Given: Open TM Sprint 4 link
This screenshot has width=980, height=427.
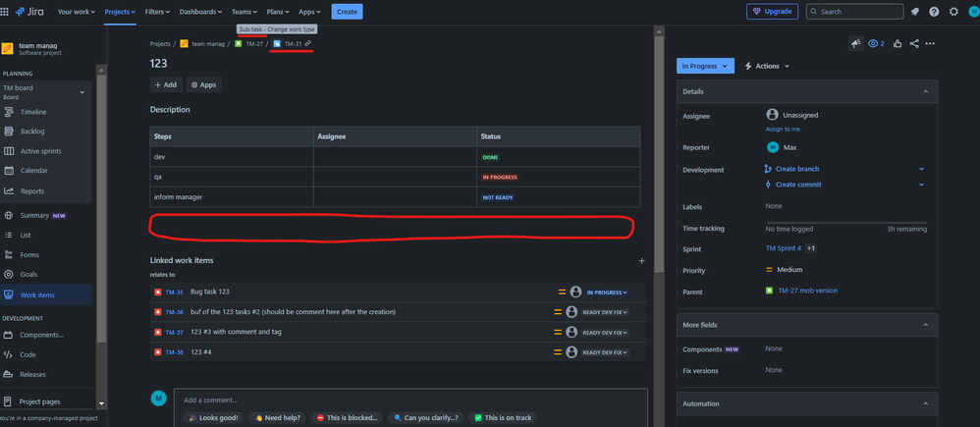Looking at the screenshot, I should pyautogui.click(x=784, y=248).
